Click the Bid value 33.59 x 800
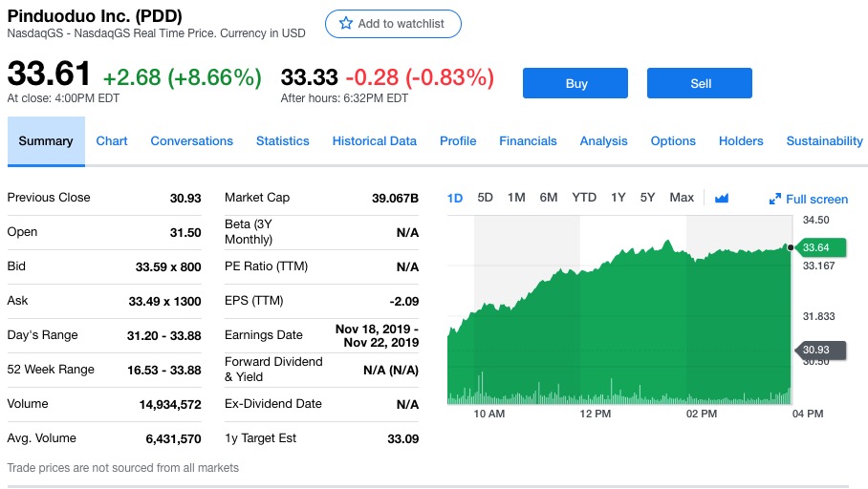The width and height of the screenshot is (868, 489). tap(168, 266)
